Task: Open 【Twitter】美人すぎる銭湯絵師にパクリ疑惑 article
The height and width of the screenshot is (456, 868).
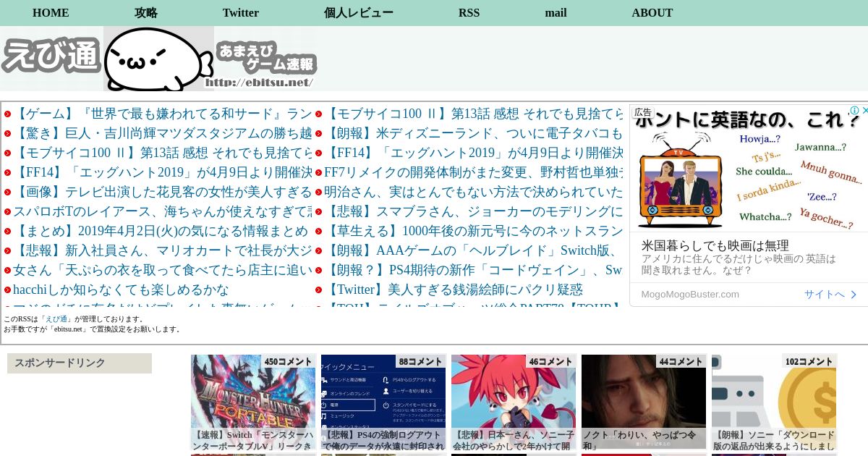Action: (454, 290)
